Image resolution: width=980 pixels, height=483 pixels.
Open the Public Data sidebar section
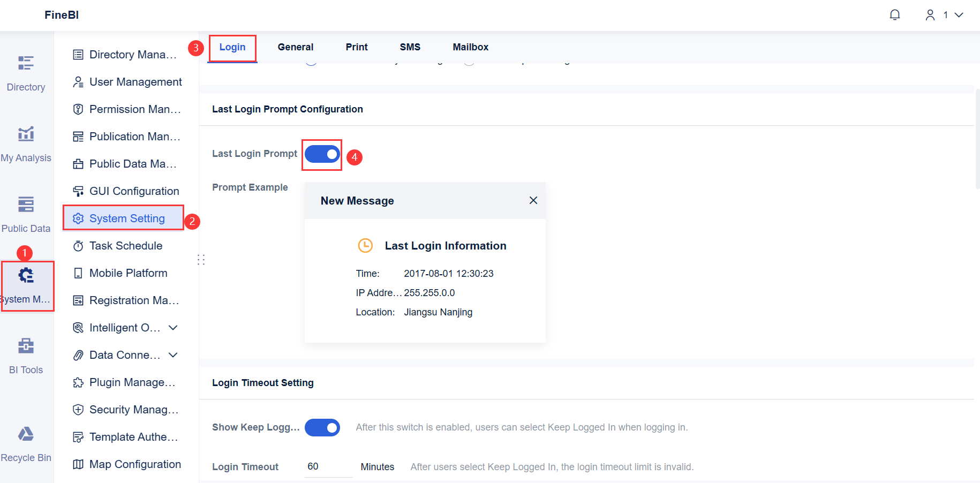pyautogui.click(x=26, y=204)
